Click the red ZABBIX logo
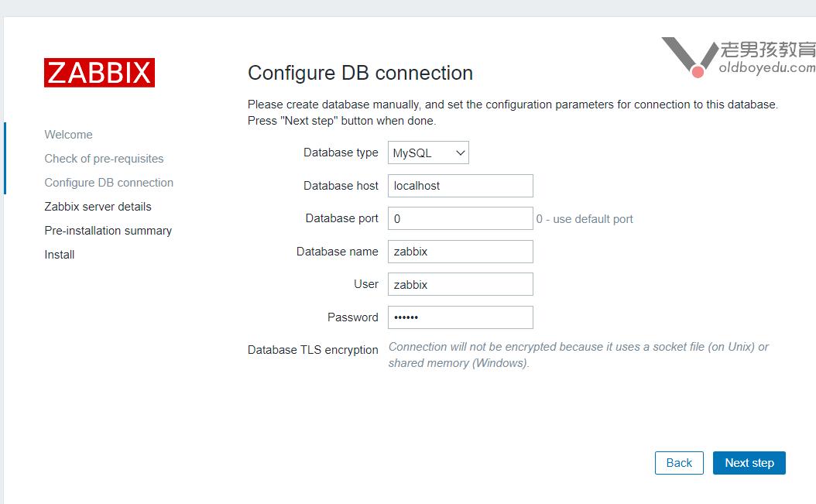This screenshot has width=816, height=504. [x=99, y=73]
